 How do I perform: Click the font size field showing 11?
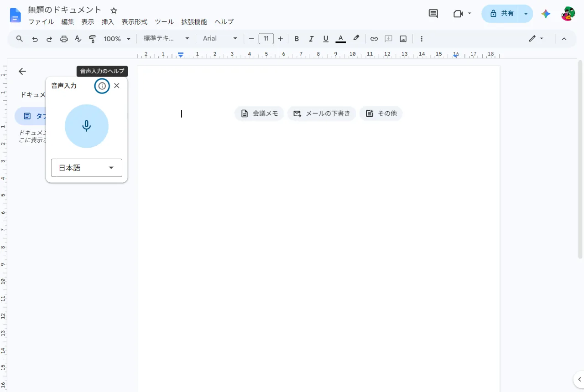coord(266,39)
